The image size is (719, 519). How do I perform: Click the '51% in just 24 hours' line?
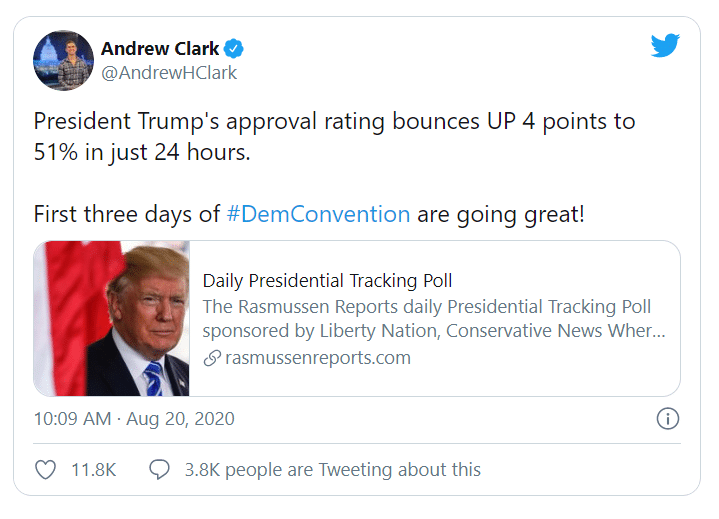click(142, 152)
